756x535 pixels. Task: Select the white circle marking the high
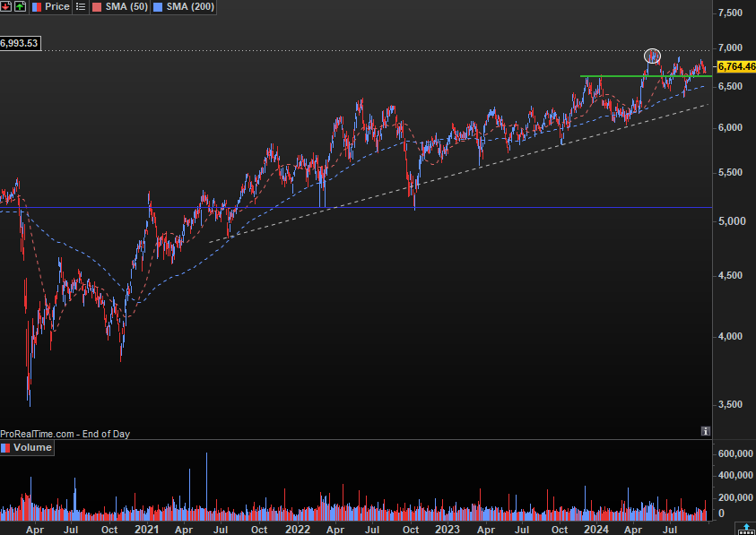[x=652, y=56]
